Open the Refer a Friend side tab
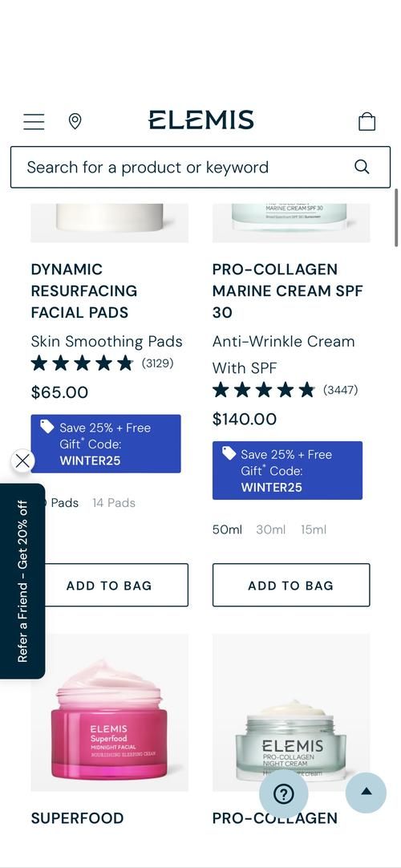This screenshot has width=401, height=868. [22, 582]
